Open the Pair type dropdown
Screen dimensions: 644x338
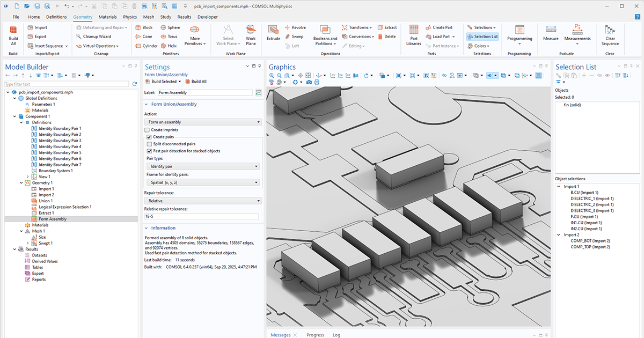tap(203, 166)
